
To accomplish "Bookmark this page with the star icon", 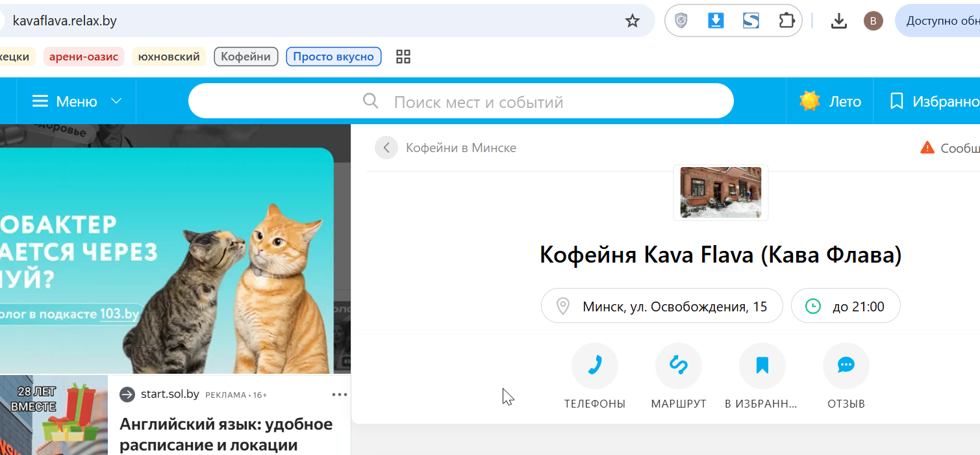I will point(632,21).
